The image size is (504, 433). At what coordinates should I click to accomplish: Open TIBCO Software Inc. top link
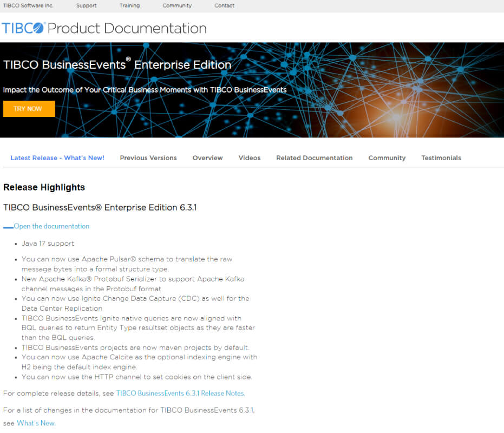pos(28,5)
